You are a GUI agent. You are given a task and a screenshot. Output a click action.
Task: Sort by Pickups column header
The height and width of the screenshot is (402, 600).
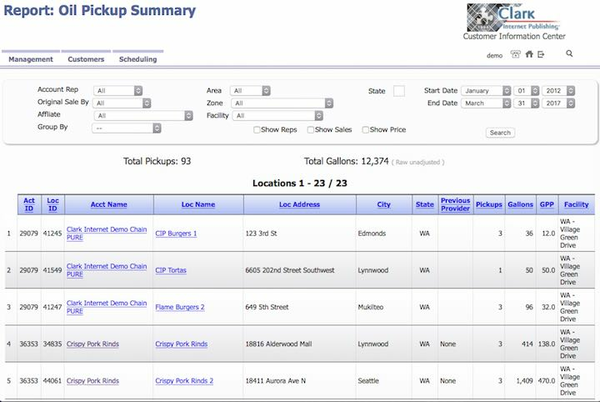(489, 205)
